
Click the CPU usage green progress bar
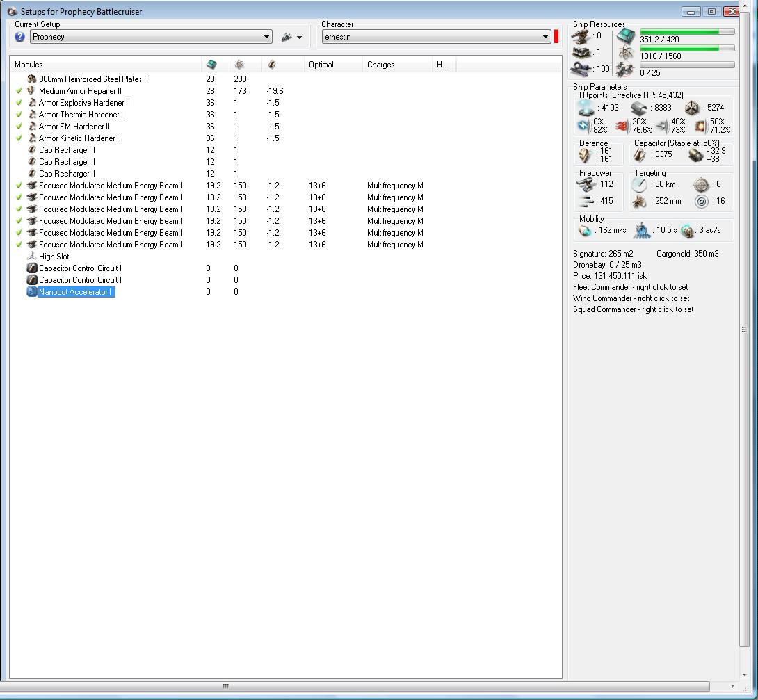pos(687,32)
